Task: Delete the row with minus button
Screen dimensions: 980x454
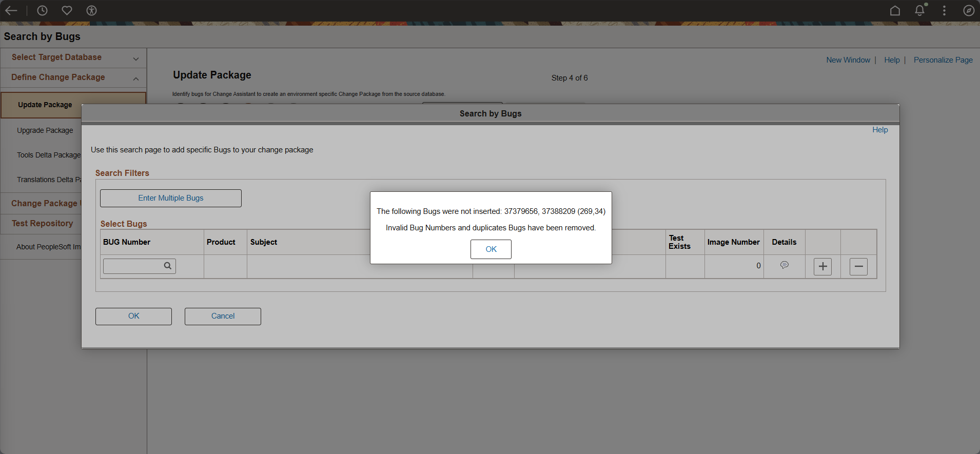Action: click(858, 266)
